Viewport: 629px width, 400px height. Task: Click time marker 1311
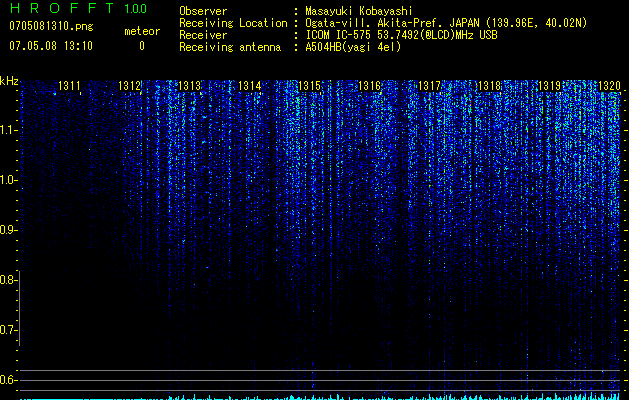[x=69, y=86]
